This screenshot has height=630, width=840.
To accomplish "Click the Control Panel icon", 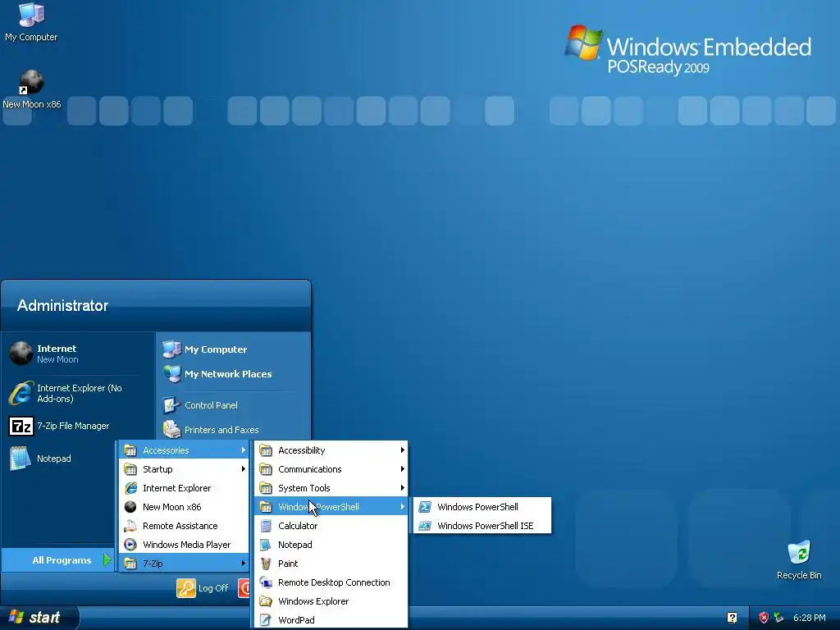I will tap(171, 405).
